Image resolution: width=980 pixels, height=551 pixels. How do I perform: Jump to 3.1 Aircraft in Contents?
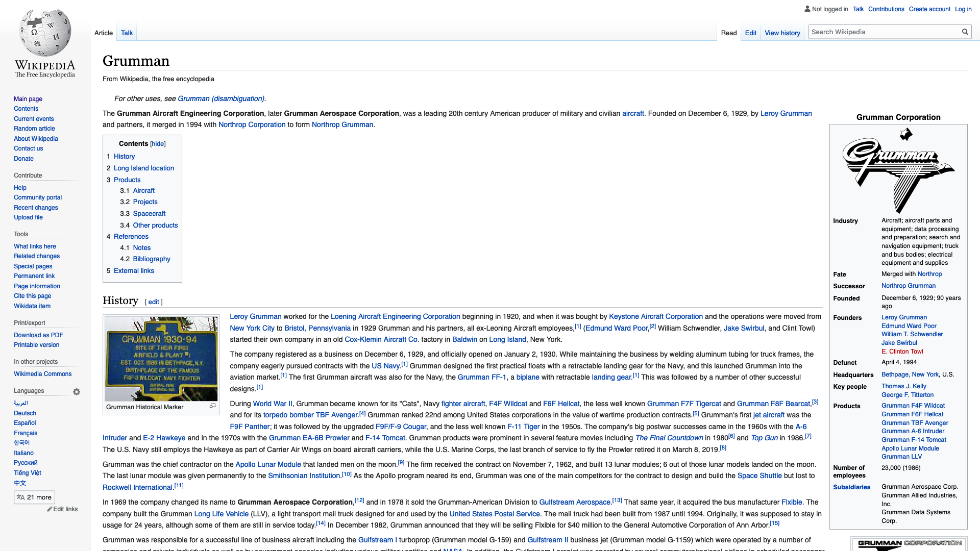point(143,191)
